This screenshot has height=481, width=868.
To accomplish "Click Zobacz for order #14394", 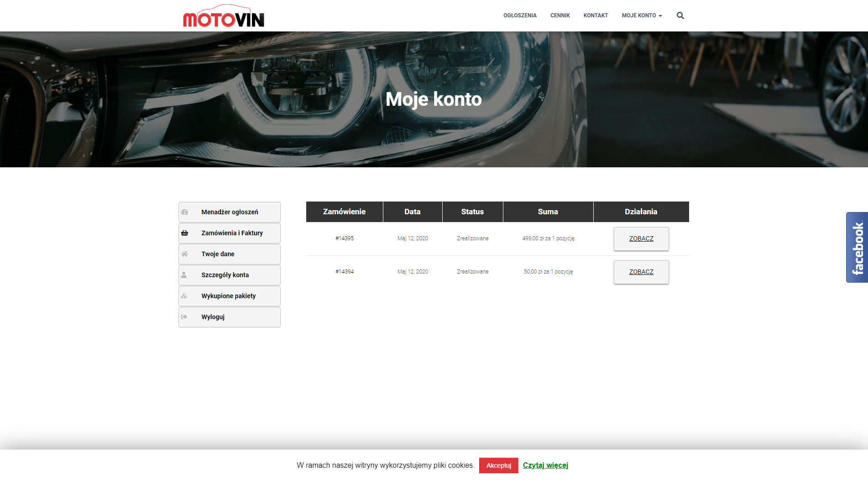I will coord(641,272).
